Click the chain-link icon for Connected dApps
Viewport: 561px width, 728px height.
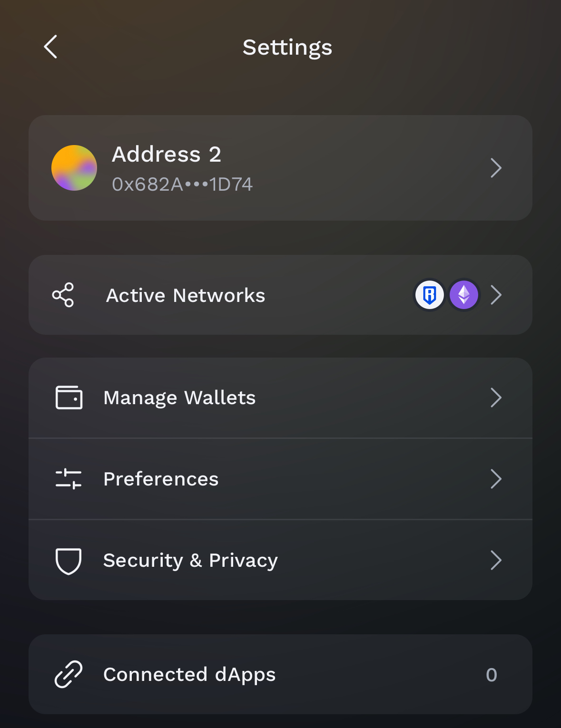(69, 674)
